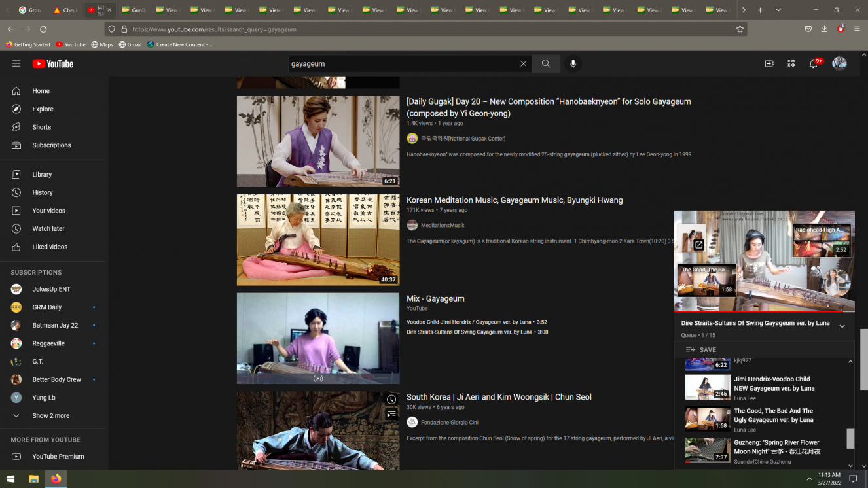
Task: Save to Pocket icon in Firefox toolbar
Action: pos(808,29)
